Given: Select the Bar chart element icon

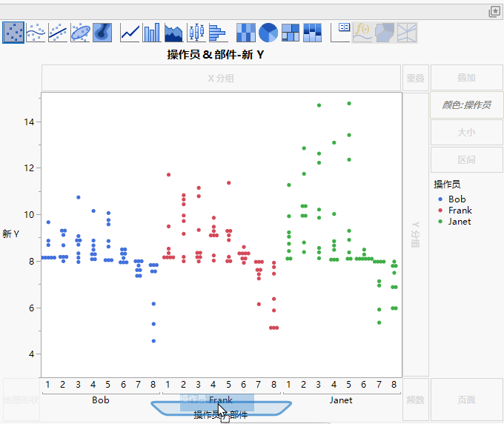Looking at the screenshot, I should click(152, 33).
